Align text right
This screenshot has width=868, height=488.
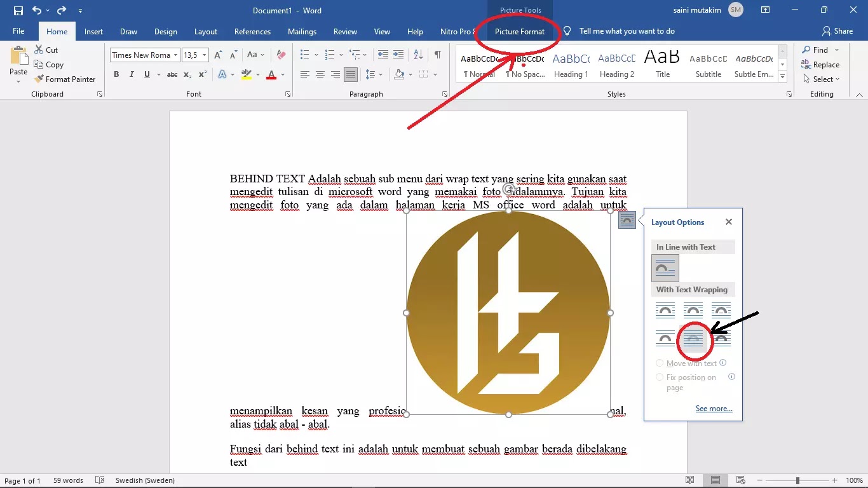point(336,74)
